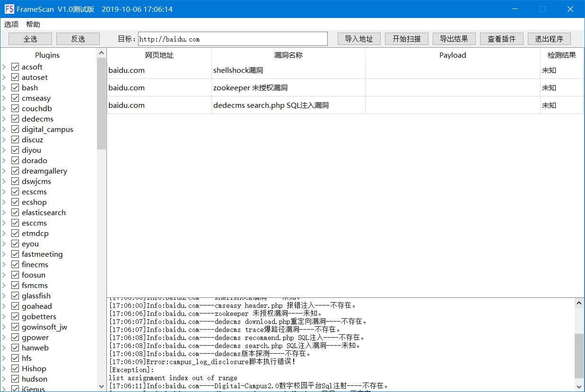Expand the eyou tree node
Viewport: 585px width, 392px height.
[x=4, y=244]
